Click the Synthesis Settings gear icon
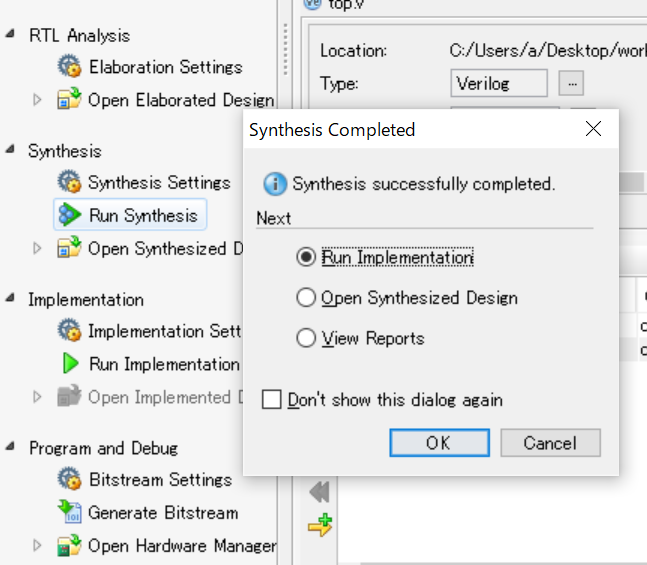647x565 pixels. 69,182
